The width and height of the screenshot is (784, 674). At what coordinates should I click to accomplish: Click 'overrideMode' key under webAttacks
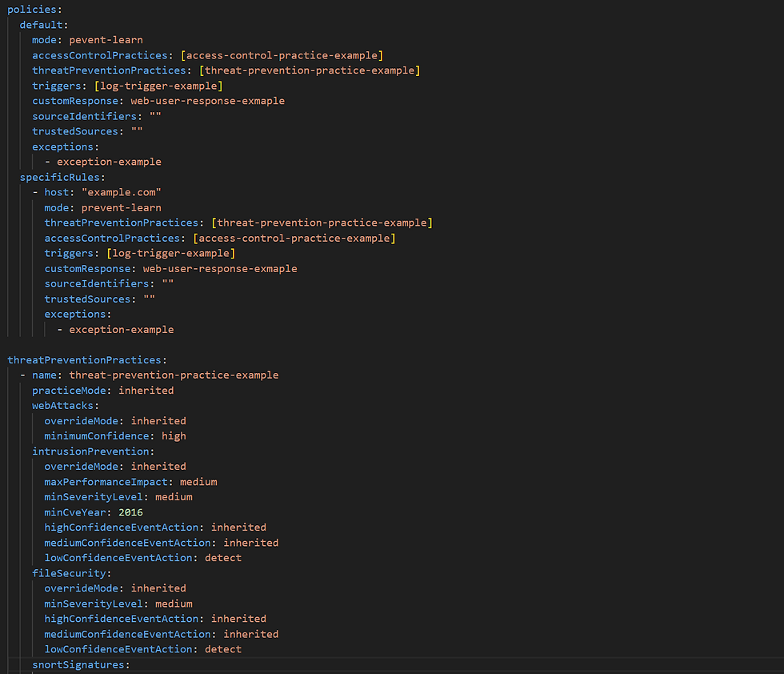tap(81, 421)
